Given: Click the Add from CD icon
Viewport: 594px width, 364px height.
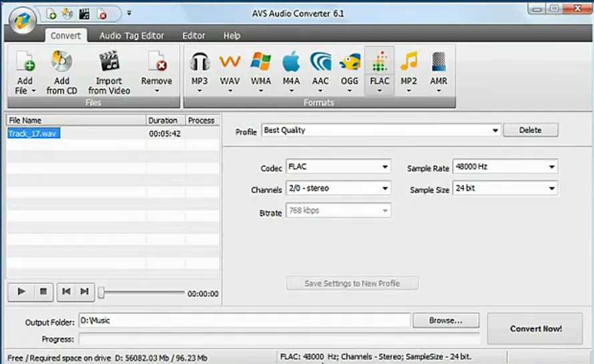Looking at the screenshot, I should point(61,63).
